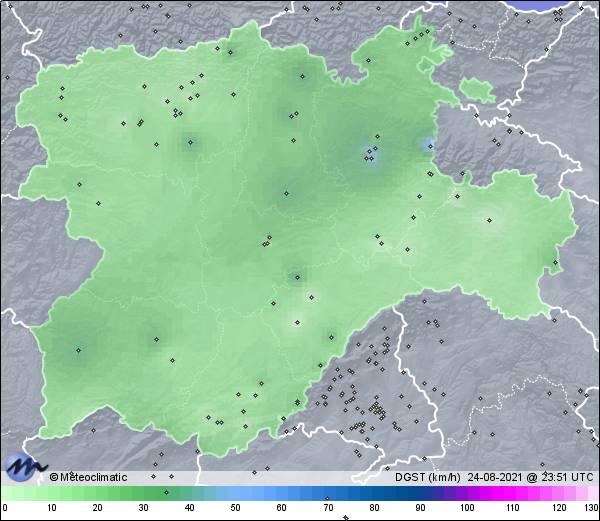The width and height of the screenshot is (600, 521).
Task: Click the 24-08-2021 date stamp
Action: [x=495, y=477]
